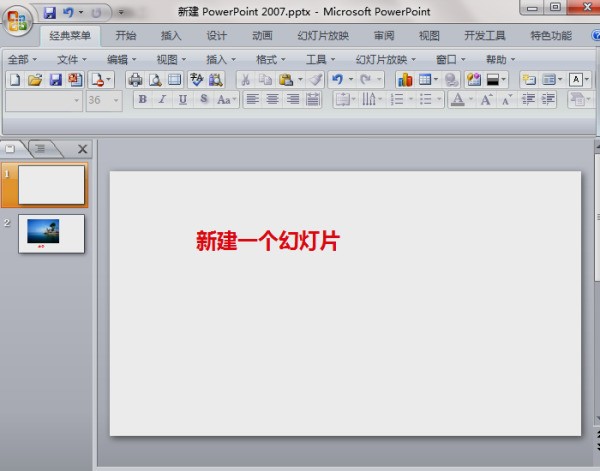
Task: Click the Save icon in quick access bar
Action: 49,13
